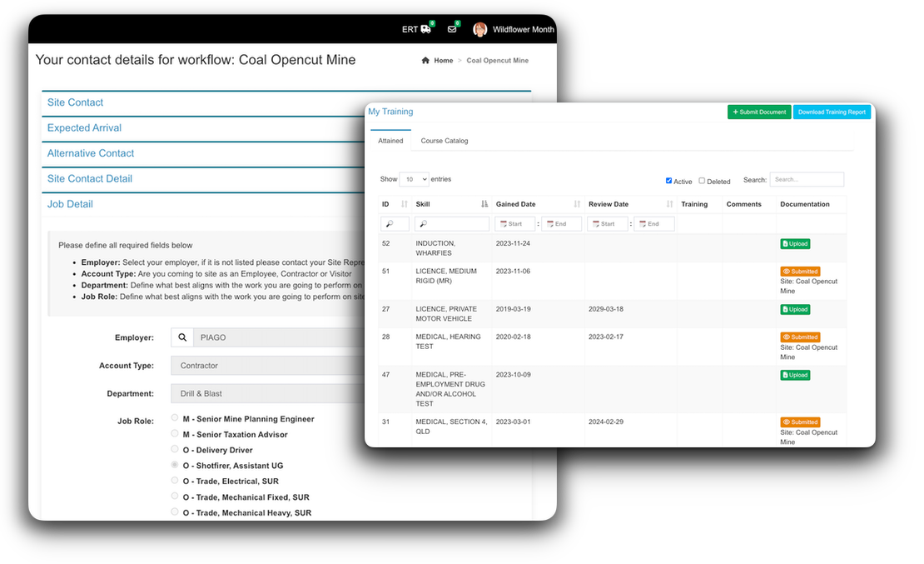Sort by Review Date column arrows
The image size is (924, 564).
coord(669,204)
